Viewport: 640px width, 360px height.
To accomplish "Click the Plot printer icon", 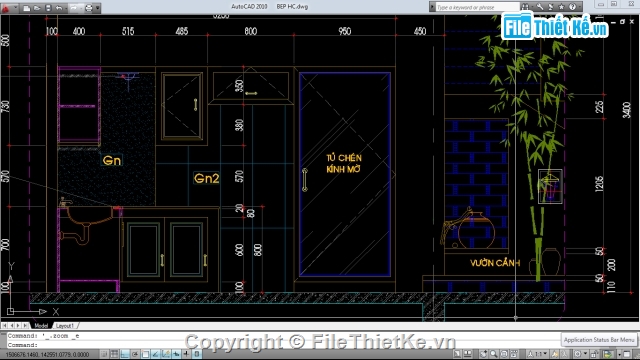I will (89, 8).
